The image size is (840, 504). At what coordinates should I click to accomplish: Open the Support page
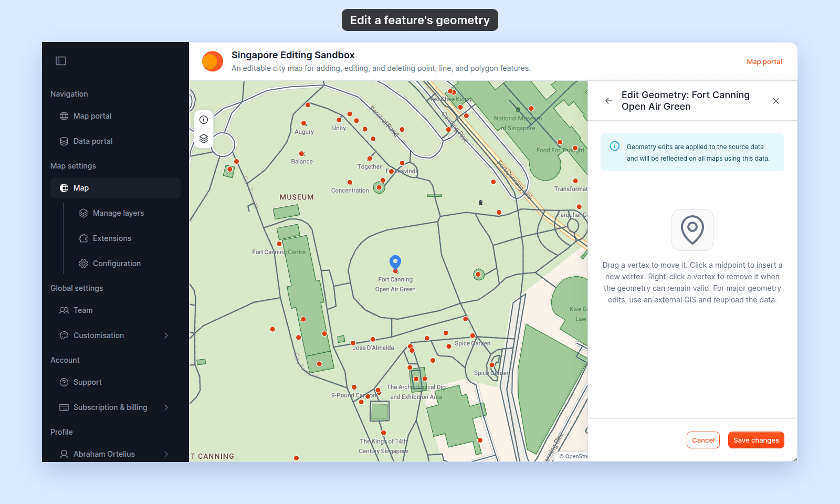click(x=115, y=382)
